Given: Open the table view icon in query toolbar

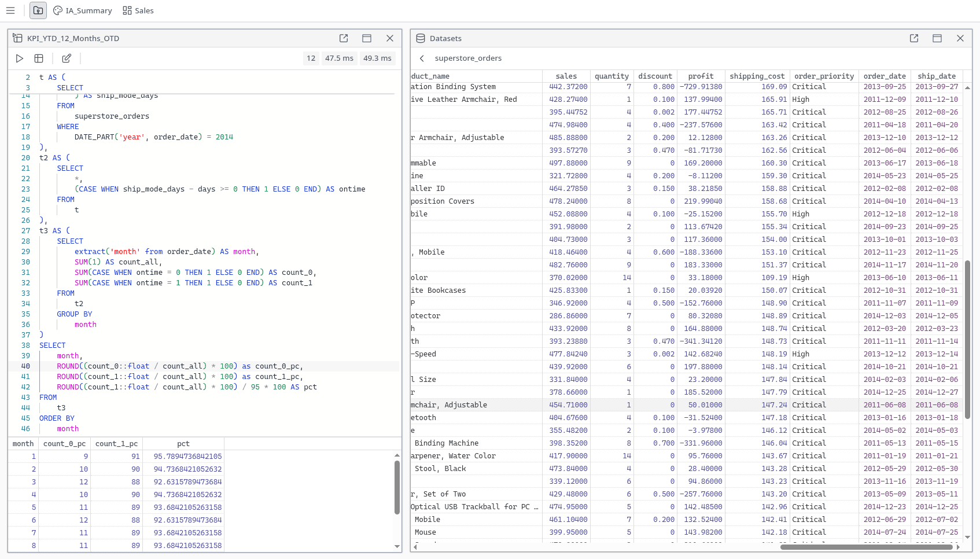Looking at the screenshot, I should [39, 58].
